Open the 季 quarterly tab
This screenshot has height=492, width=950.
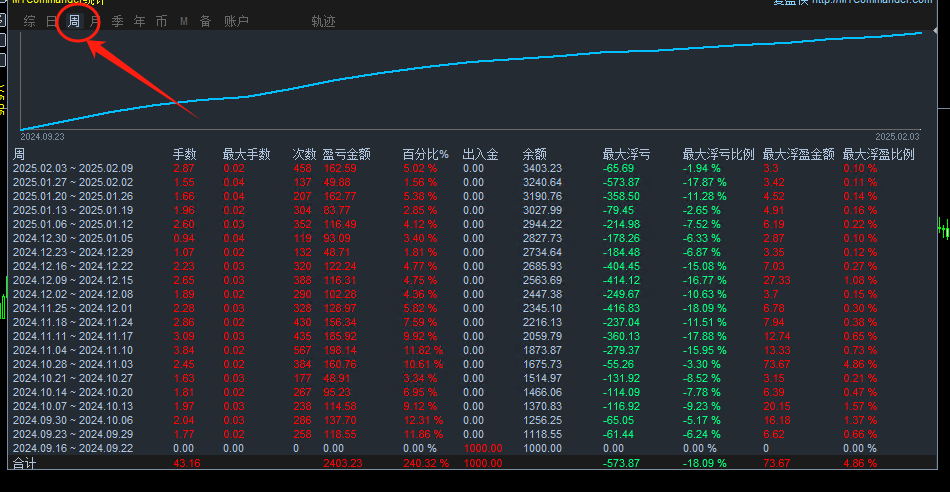coord(118,21)
